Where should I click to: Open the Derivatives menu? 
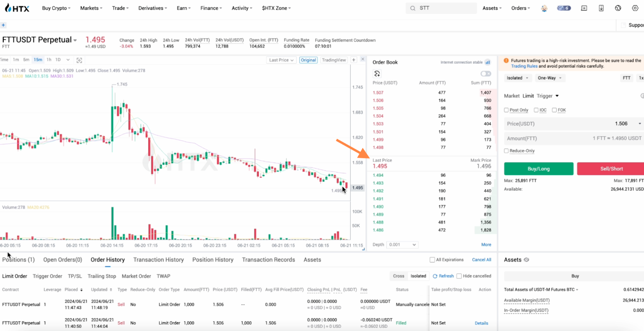[x=153, y=8]
